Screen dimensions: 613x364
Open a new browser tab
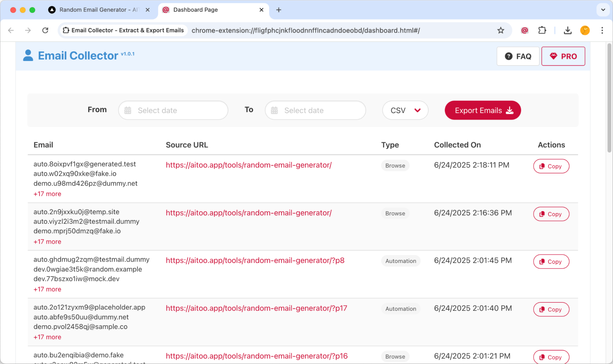[x=278, y=10]
